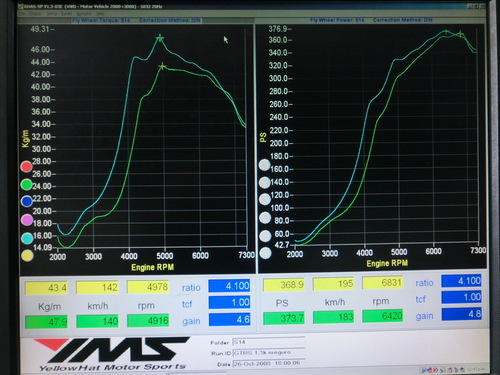500x375 pixels.
Task: Click the torque gain value 4.6
Action: pyautogui.click(x=229, y=319)
